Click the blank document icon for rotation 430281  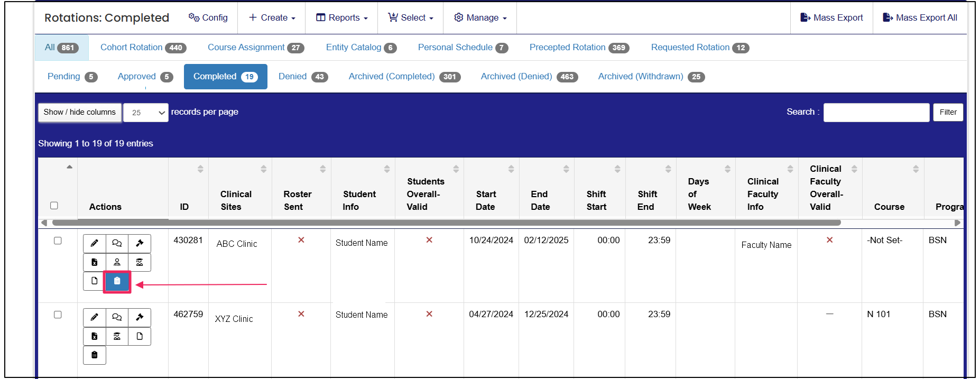(x=95, y=281)
